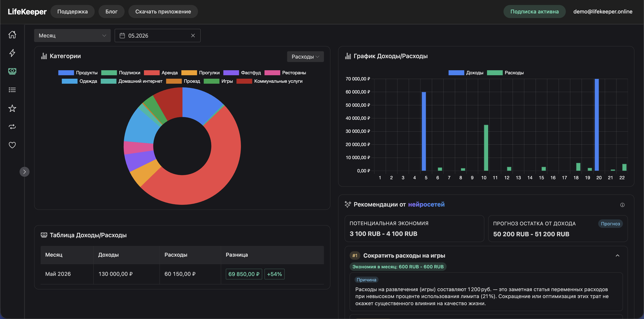Click the sparkle icon by Рекомендации
The image size is (644, 319).
click(348, 204)
